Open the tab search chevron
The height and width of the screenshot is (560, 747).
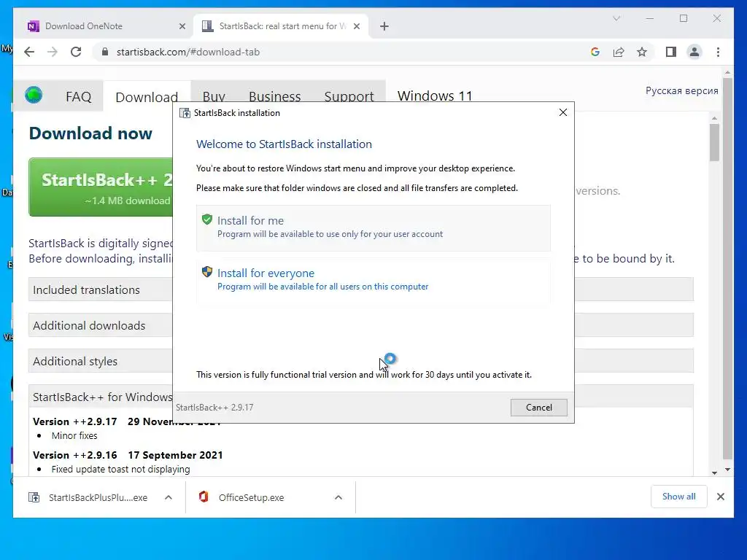tap(616, 18)
